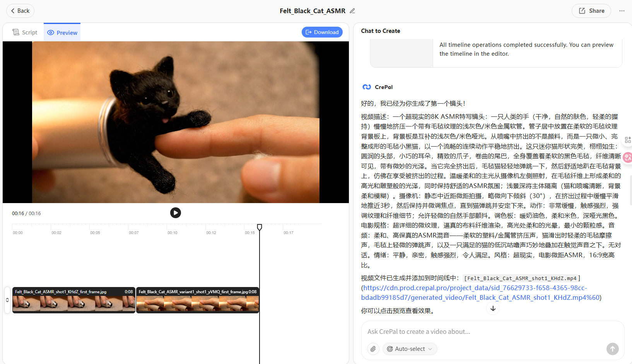Switch to the Script tab
Viewport: 632px width, 364px height.
(x=25, y=32)
